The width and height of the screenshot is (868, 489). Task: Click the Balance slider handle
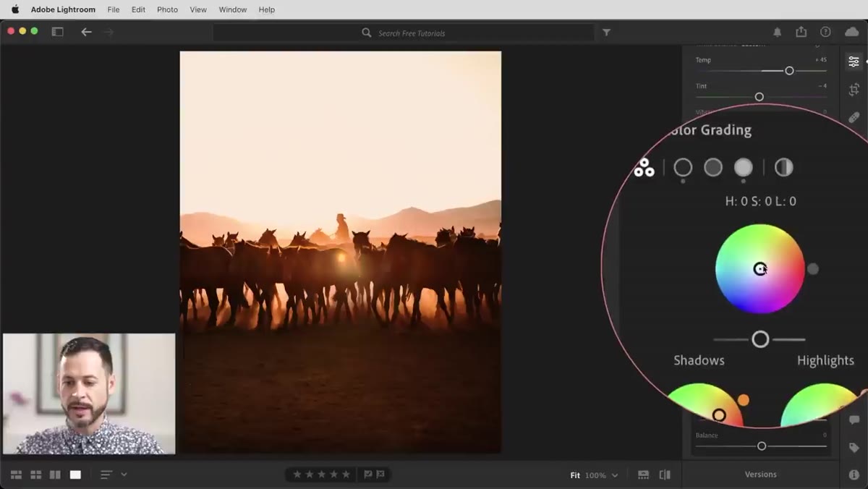pos(762,446)
